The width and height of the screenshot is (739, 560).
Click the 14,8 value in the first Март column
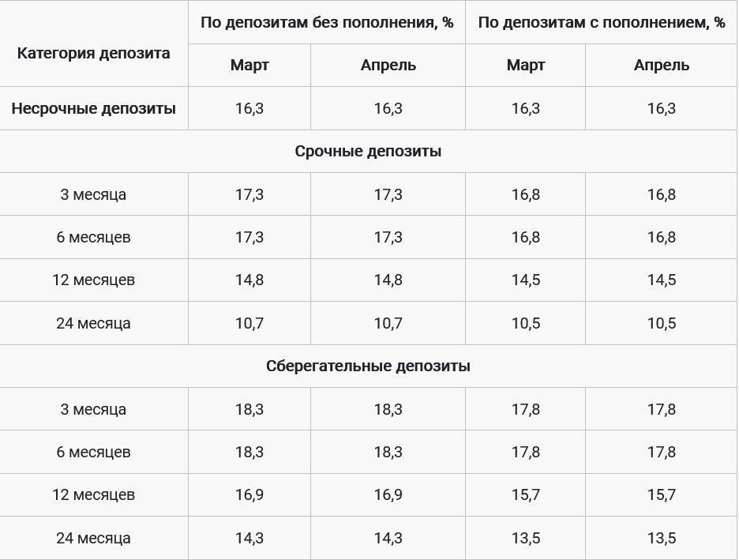pos(249,280)
